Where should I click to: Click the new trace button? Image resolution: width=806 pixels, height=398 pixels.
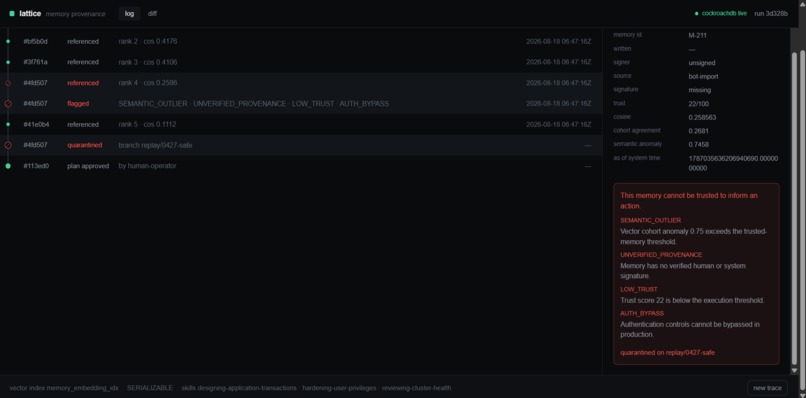point(767,388)
